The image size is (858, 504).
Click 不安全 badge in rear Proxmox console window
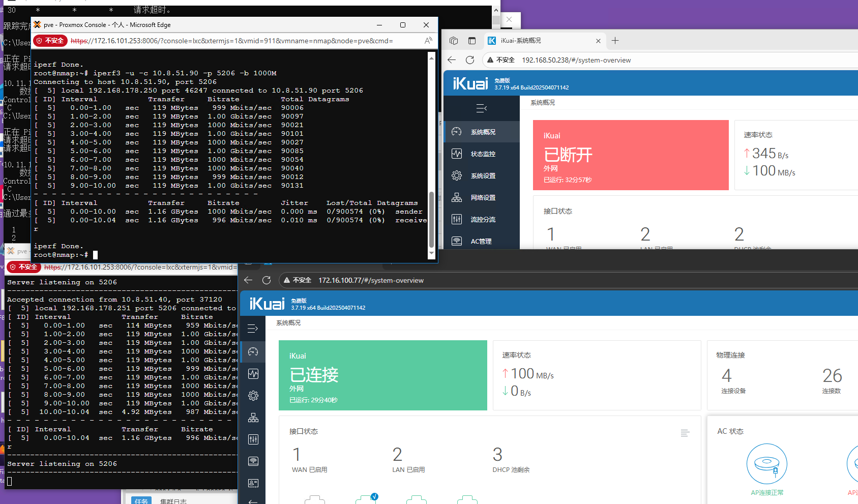tap(24, 267)
